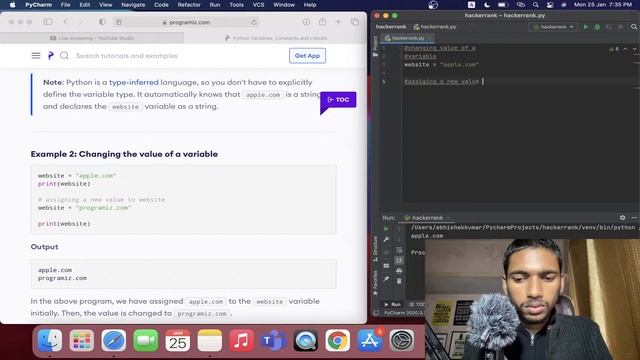Open new tab with Safari plus icon
The width and height of the screenshot is (640, 360).
338,22
